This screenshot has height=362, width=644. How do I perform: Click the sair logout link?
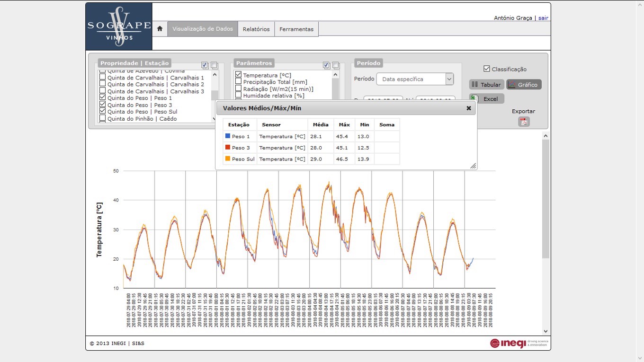click(x=543, y=18)
